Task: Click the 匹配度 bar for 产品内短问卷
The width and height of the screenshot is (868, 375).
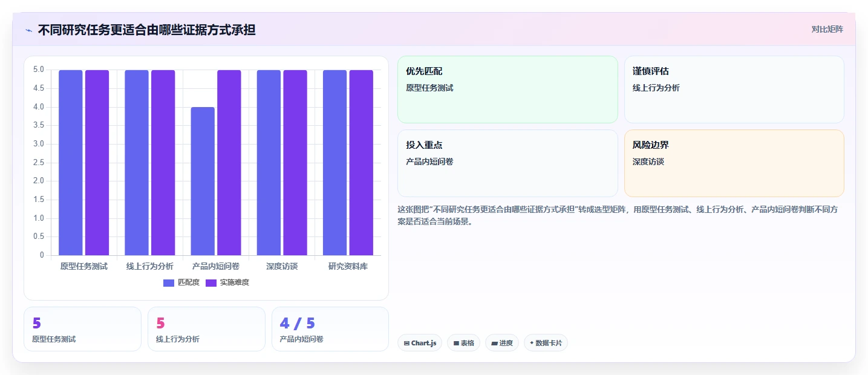Action: click(203, 181)
